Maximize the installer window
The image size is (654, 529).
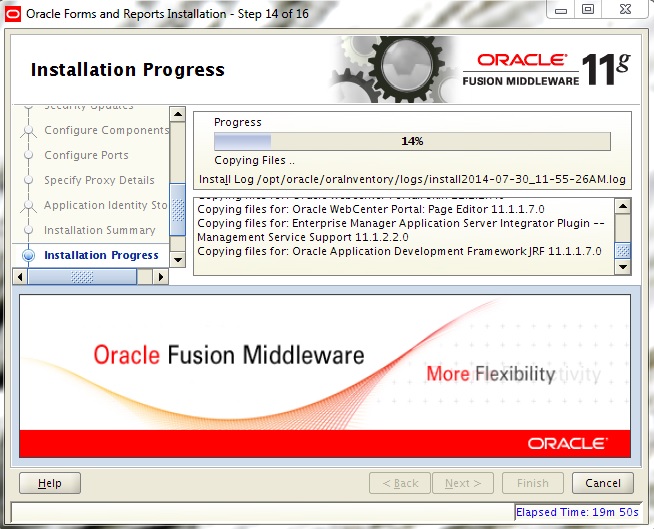click(x=588, y=10)
